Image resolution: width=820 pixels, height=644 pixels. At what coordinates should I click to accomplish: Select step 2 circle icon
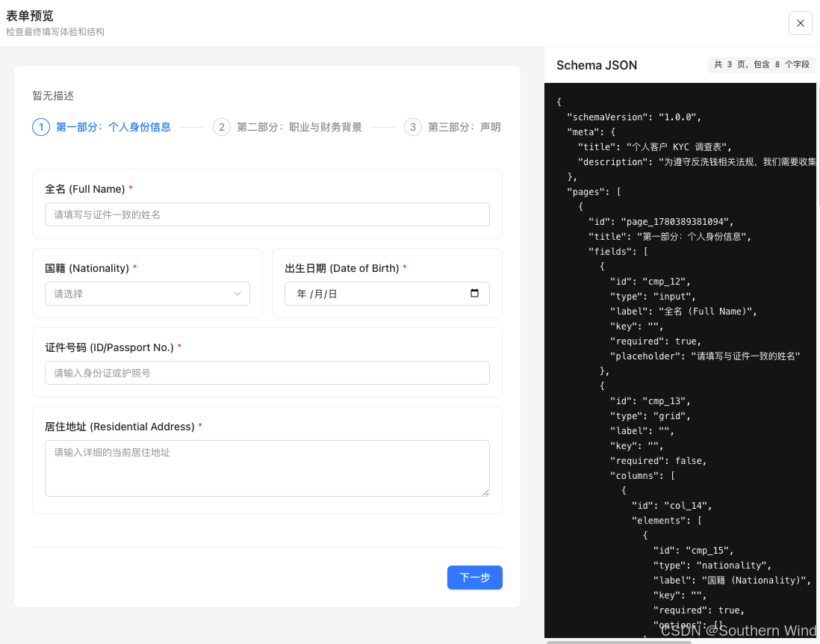click(x=222, y=127)
